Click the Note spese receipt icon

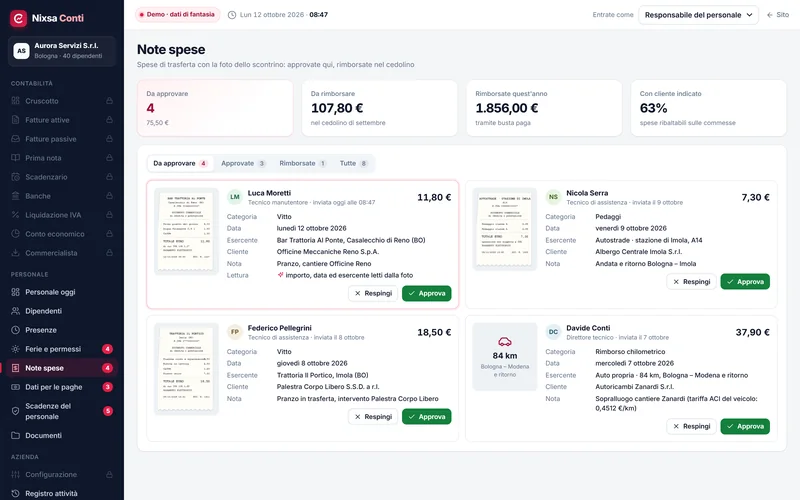(15, 368)
